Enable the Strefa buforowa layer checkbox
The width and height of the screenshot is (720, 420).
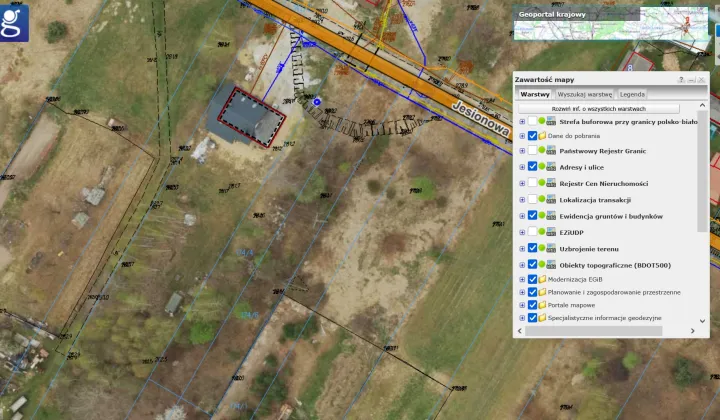(532, 121)
